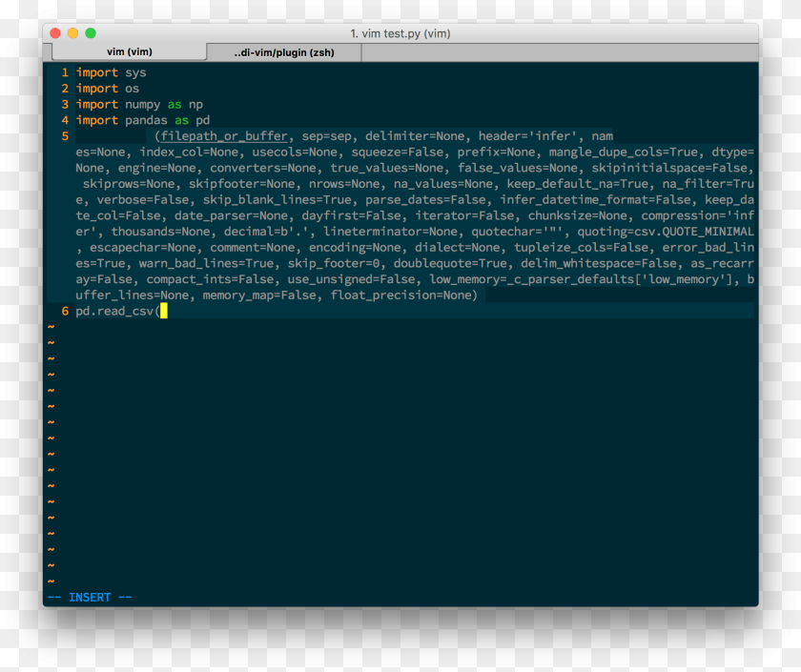Screen dimensions: 801x672
Task: Click 'skip_blank_lines=True' parameter text
Action: pos(277,199)
